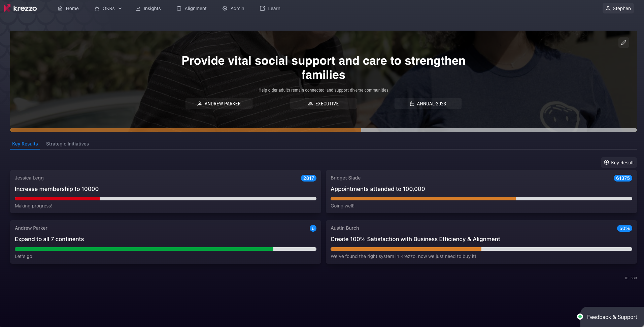Click the Krezzo logo

(x=20, y=8)
